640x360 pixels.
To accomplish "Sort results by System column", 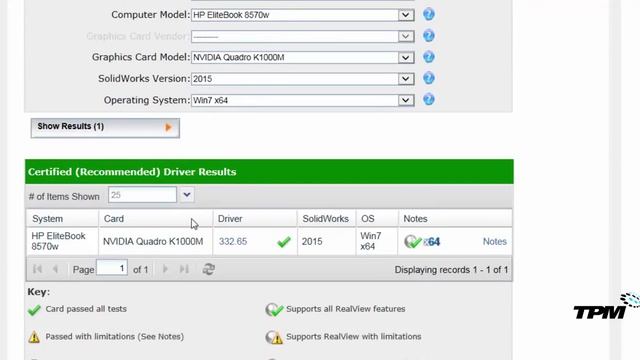I will pos(62,219).
